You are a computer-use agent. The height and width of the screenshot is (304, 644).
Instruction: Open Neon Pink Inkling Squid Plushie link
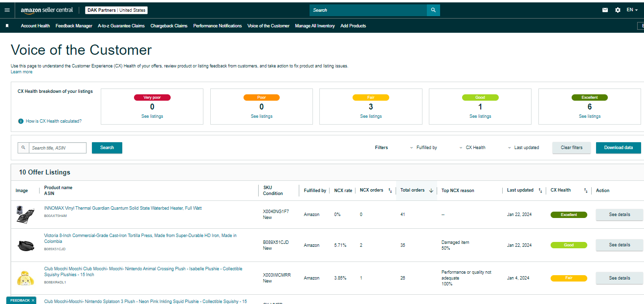(x=145, y=301)
